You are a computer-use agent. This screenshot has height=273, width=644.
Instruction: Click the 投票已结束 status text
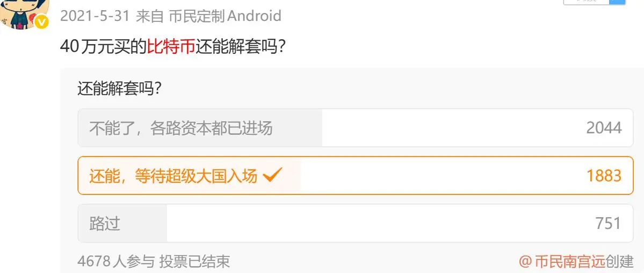tap(194, 262)
